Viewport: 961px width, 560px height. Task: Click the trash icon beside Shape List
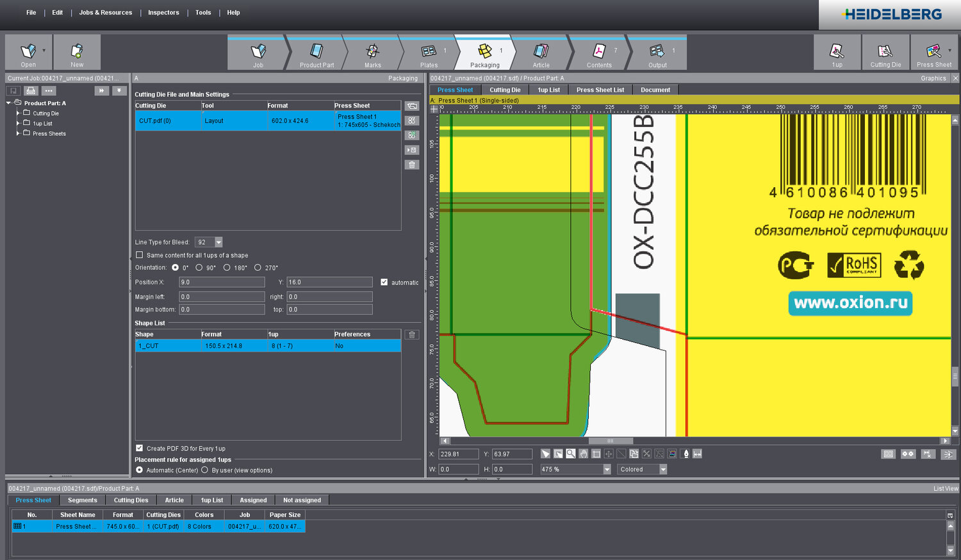(412, 334)
